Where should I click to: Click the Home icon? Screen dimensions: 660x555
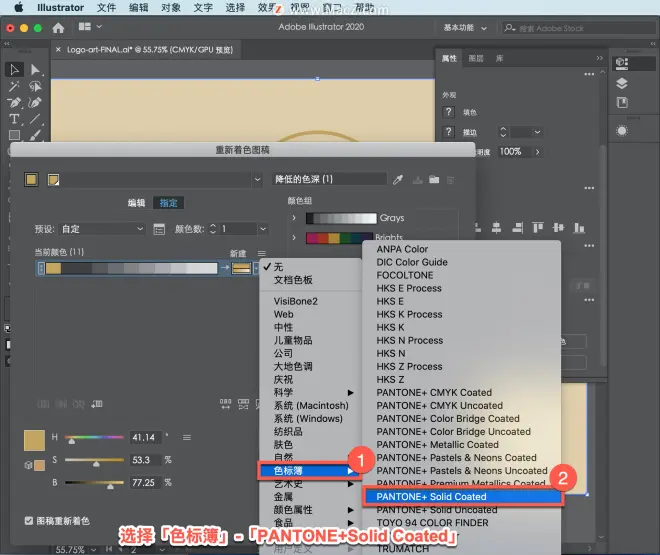58,28
